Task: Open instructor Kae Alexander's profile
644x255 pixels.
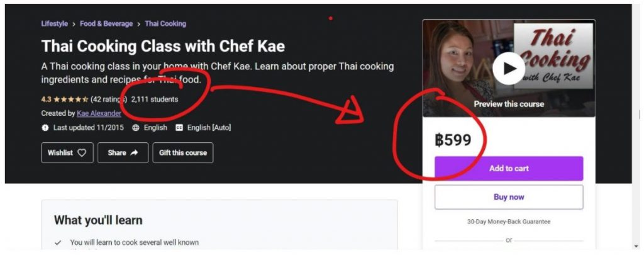Action: coord(99,113)
